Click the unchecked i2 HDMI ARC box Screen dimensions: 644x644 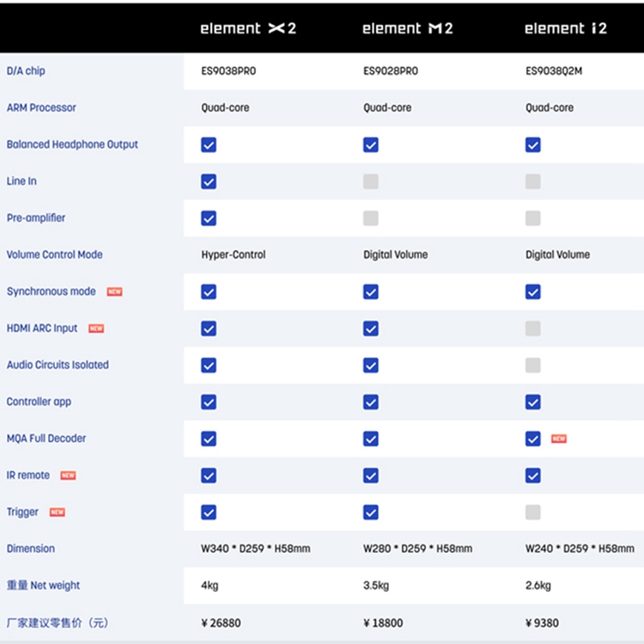click(x=533, y=329)
